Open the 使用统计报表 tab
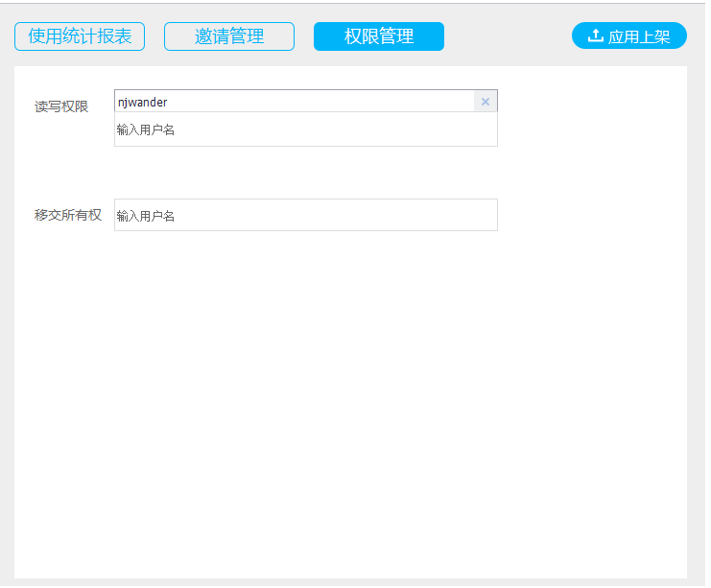The height and width of the screenshot is (588, 711). (80, 36)
